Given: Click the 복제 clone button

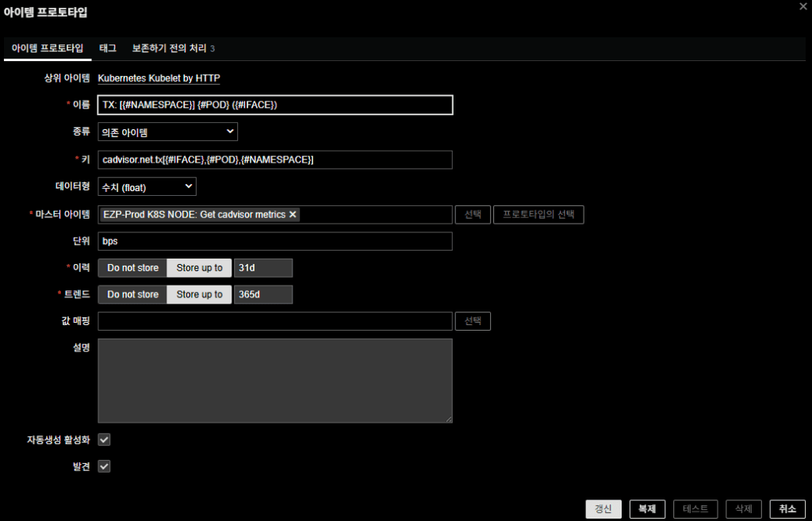Looking at the screenshot, I should click(647, 509).
